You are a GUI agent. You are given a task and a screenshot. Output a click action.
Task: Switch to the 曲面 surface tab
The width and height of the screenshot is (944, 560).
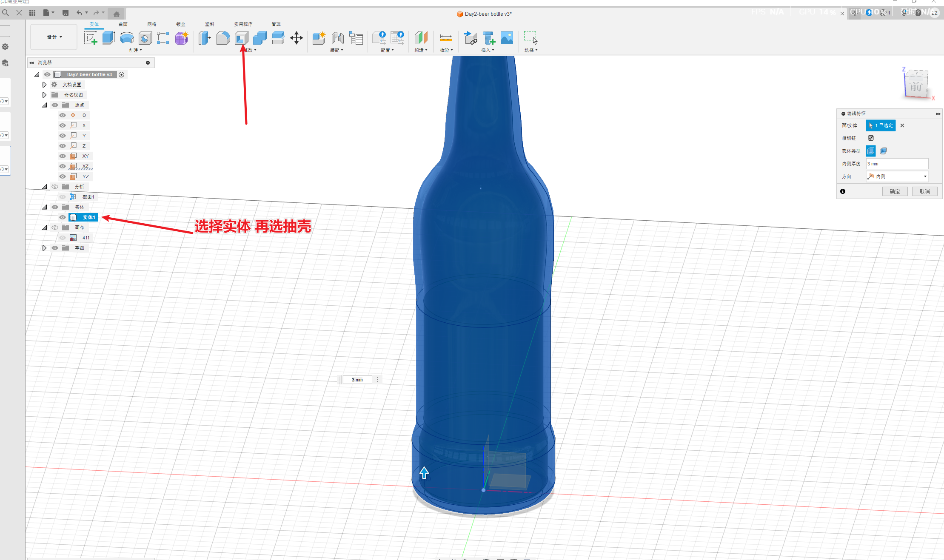(x=123, y=24)
